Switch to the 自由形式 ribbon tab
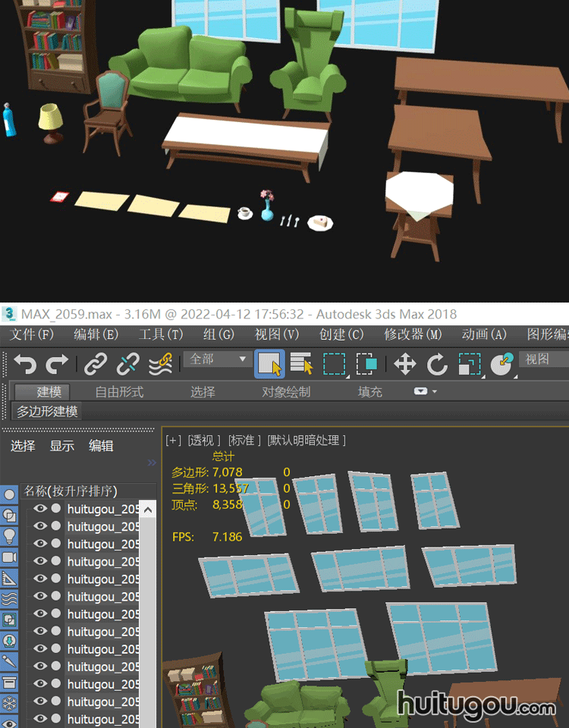The height and width of the screenshot is (728, 569). pos(119,392)
